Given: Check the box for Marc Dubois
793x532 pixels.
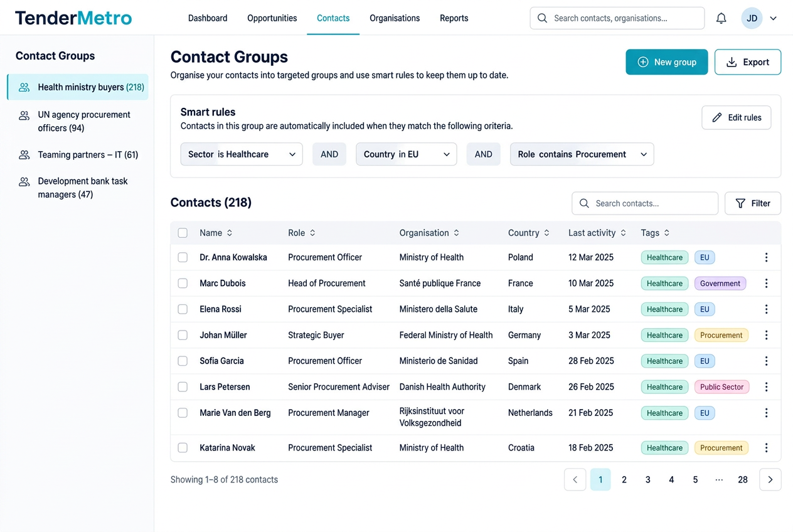Looking at the screenshot, I should [x=183, y=283].
